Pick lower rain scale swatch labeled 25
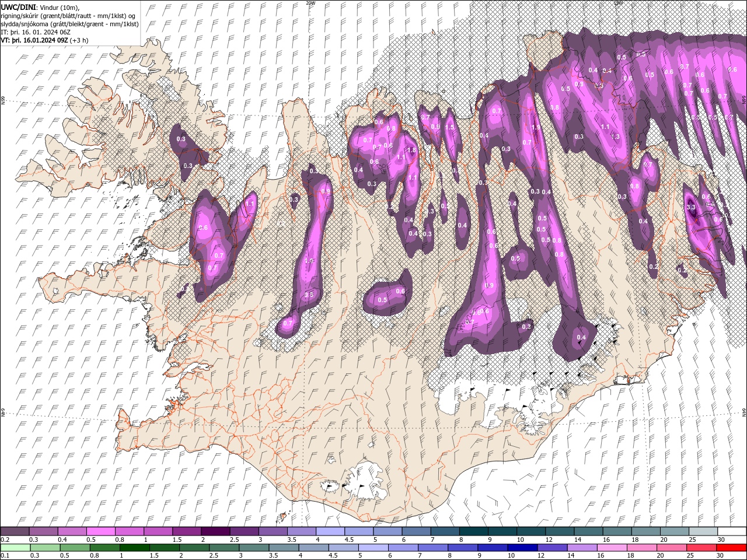Viewport: 747px width, 560px height. click(x=701, y=548)
